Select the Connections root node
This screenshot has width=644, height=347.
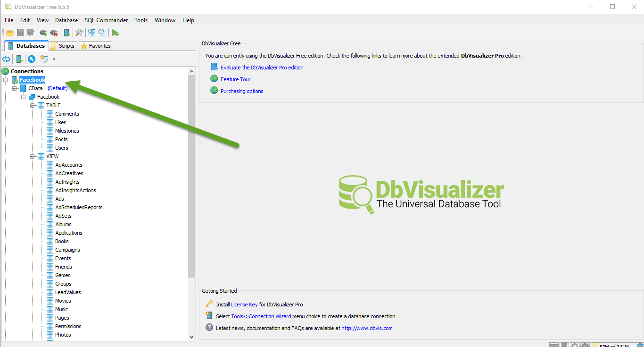27,71
